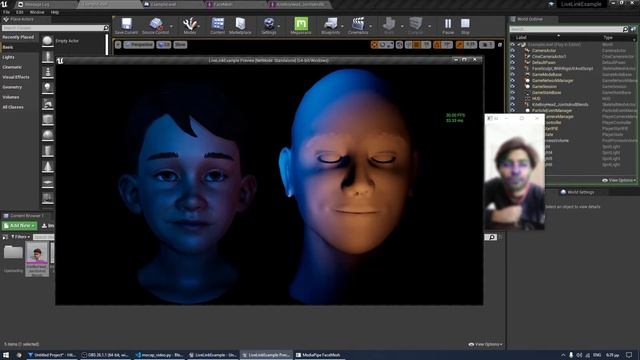The width and height of the screenshot is (640, 360).
Task: Toggle visibility of GameNetworkManager
Action: pyautogui.click(x=513, y=80)
